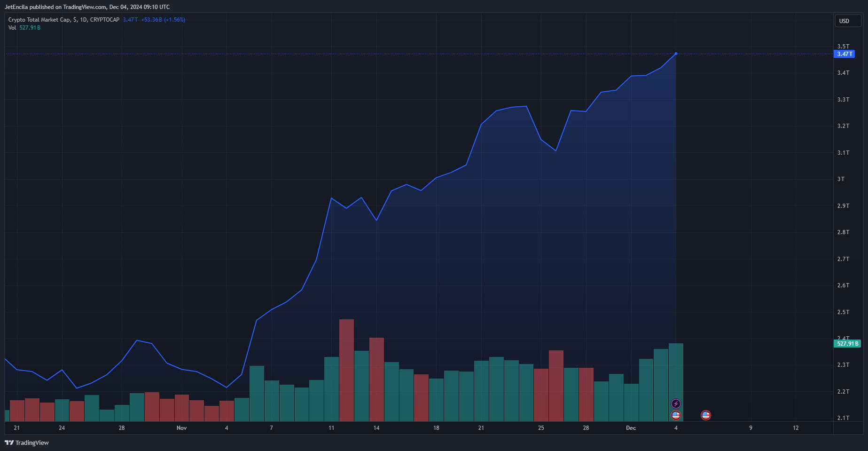Click the JetEncila published on TradingView.com header

pyautogui.click(x=87, y=7)
